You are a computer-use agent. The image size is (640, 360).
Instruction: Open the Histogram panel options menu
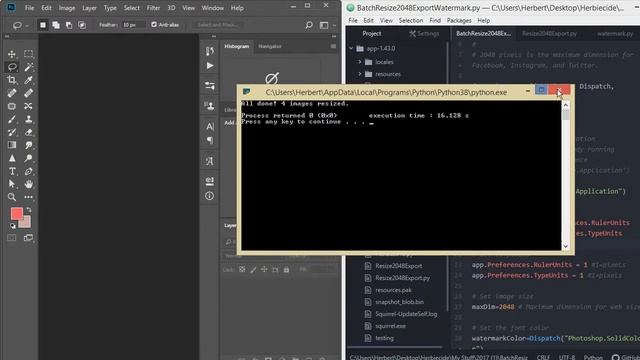click(333, 46)
